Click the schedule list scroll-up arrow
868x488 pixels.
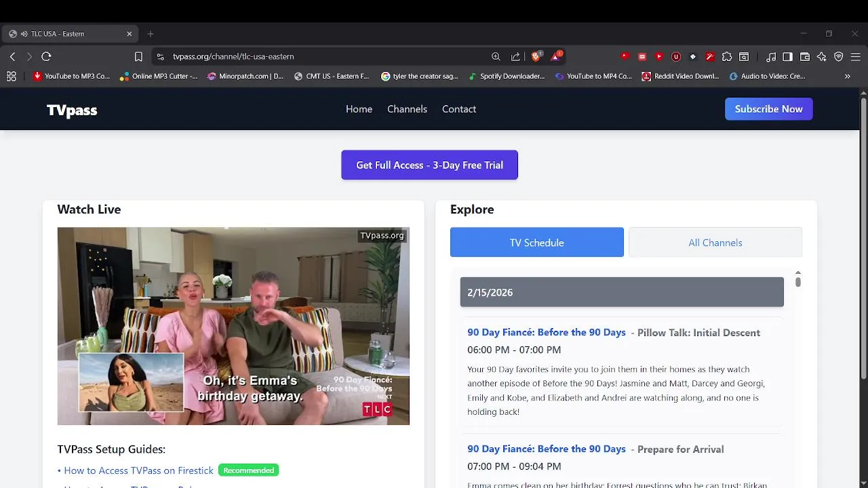pos(797,272)
